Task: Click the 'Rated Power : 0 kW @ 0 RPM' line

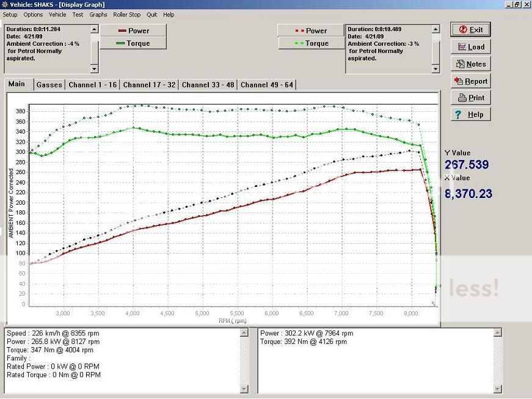Action: tap(53, 367)
